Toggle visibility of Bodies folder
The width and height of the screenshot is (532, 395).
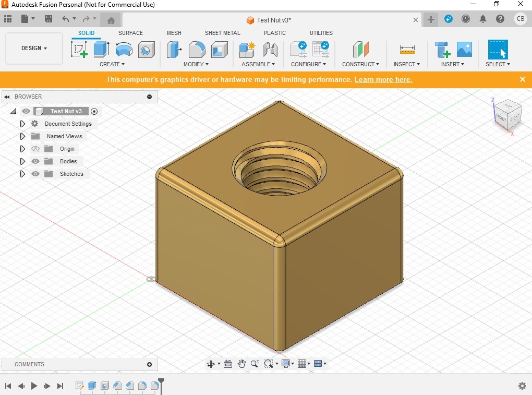35,161
